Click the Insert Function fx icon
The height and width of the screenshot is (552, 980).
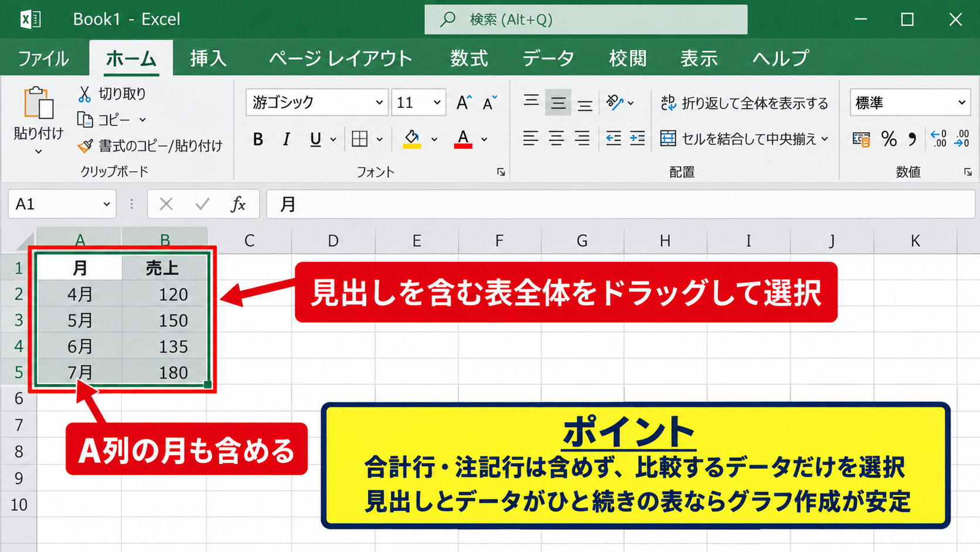pyautogui.click(x=238, y=204)
